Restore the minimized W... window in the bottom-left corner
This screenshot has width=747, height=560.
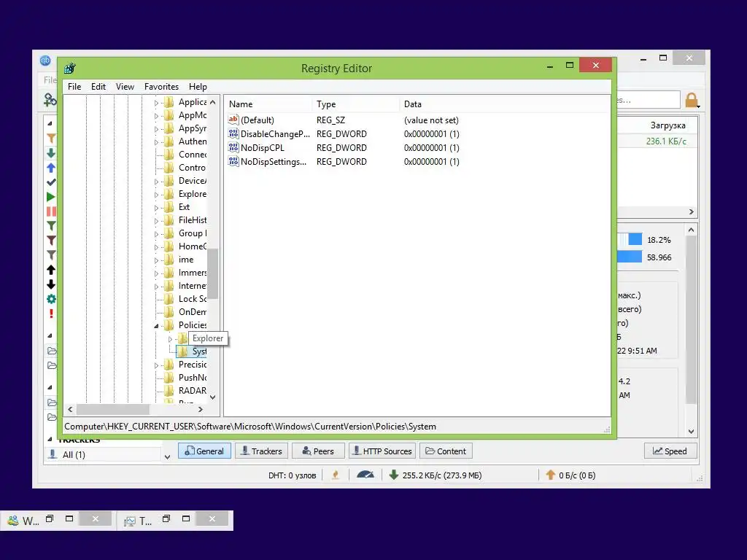pos(50,519)
